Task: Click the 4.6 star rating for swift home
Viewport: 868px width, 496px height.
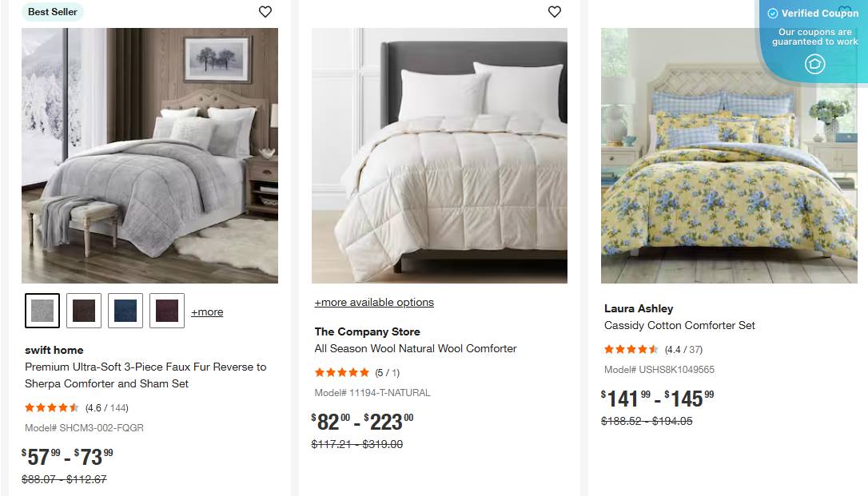Action: click(51, 407)
